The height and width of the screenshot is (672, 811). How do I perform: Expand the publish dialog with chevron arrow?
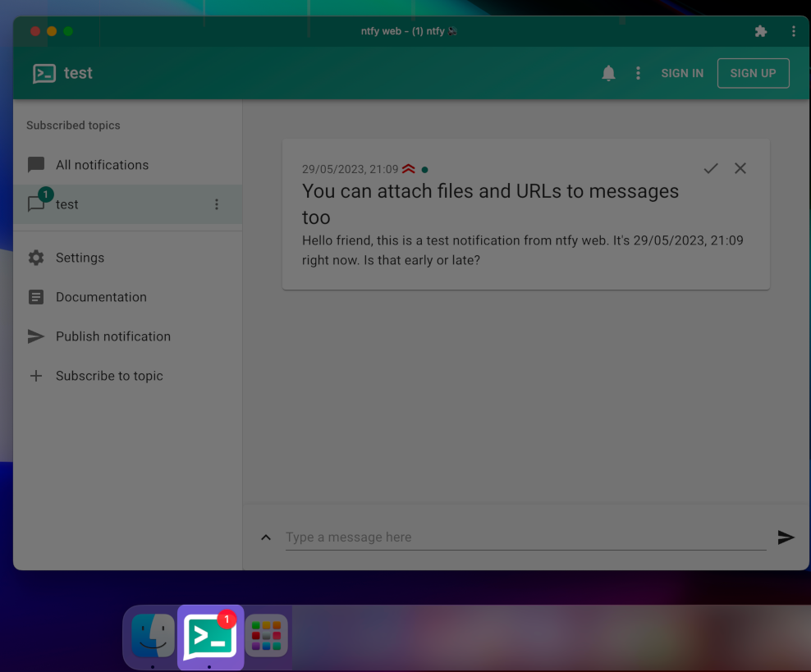point(266,537)
